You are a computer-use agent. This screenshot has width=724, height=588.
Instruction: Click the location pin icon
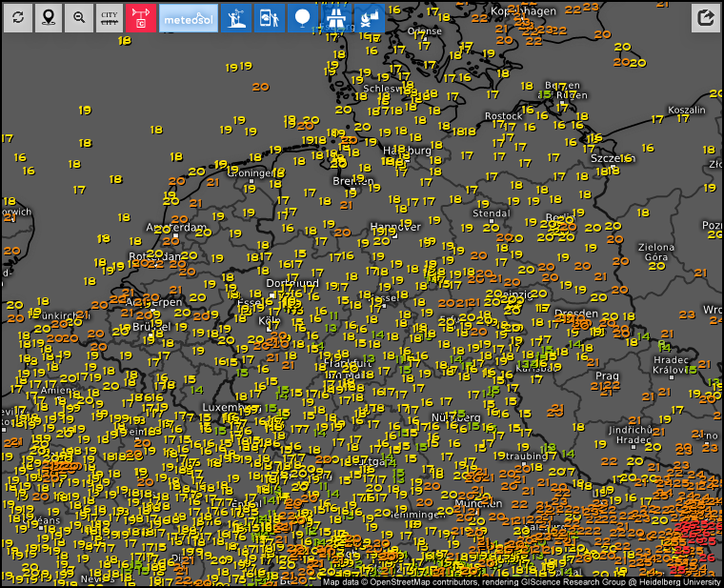tap(49, 18)
